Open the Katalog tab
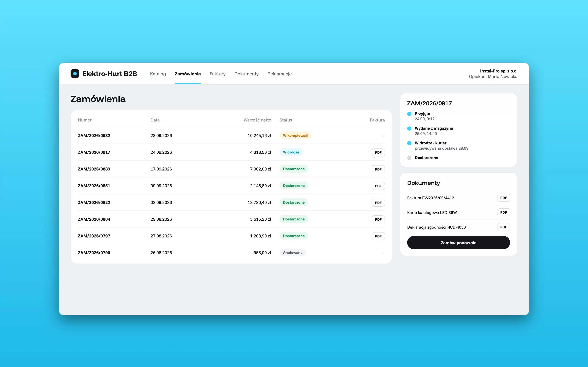The height and width of the screenshot is (367, 588). [158, 74]
